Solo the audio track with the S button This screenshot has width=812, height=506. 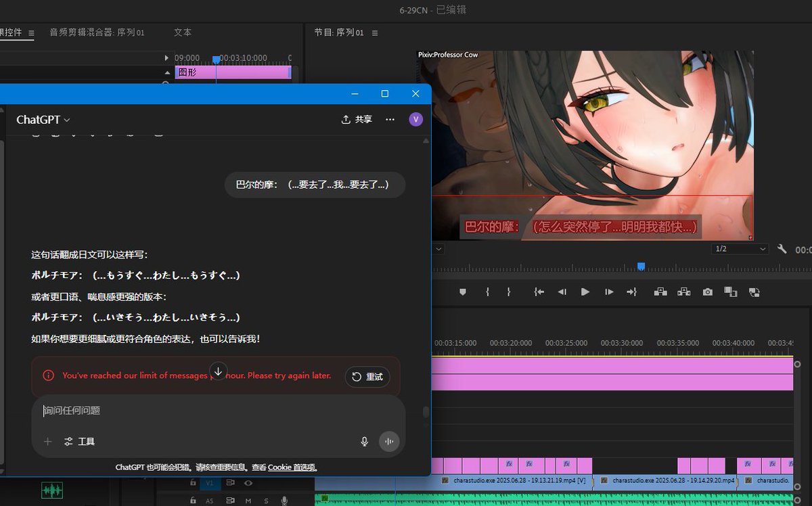coord(265,501)
